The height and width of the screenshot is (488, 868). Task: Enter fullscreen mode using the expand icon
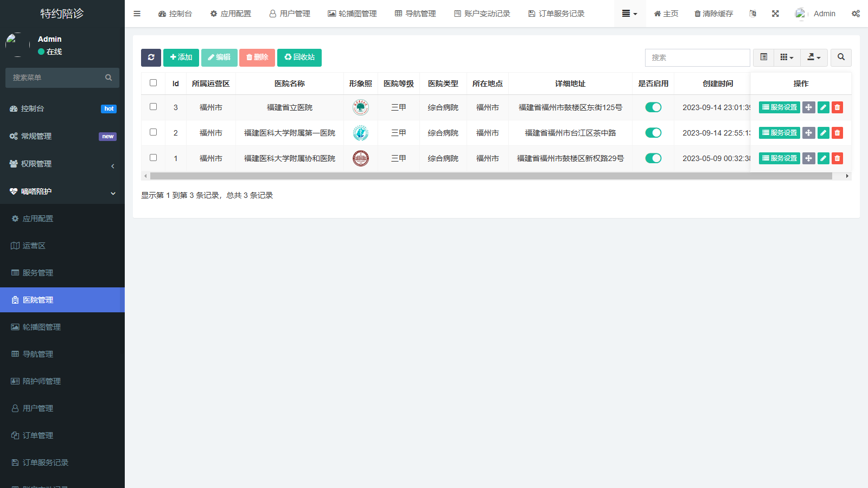pyautogui.click(x=775, y=14)
